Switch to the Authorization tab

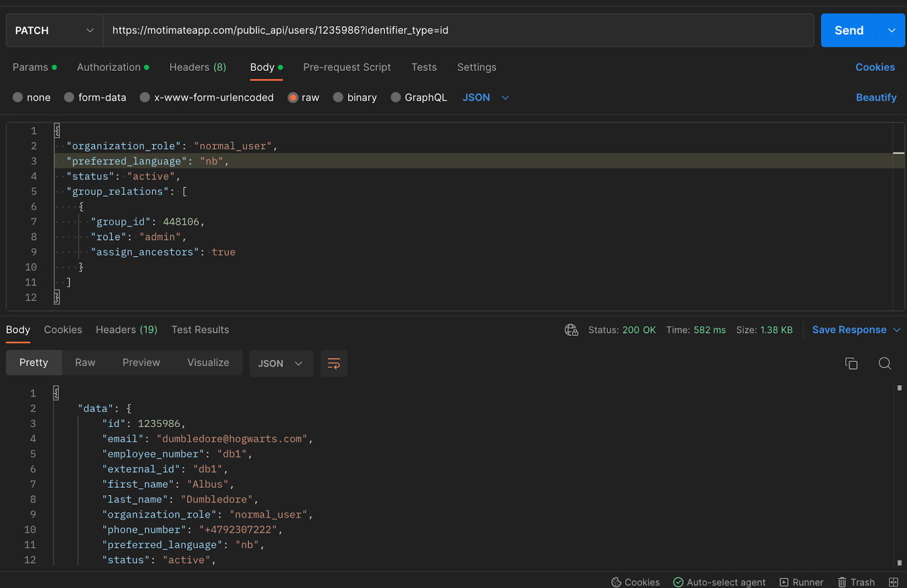(x=113, y=67)
